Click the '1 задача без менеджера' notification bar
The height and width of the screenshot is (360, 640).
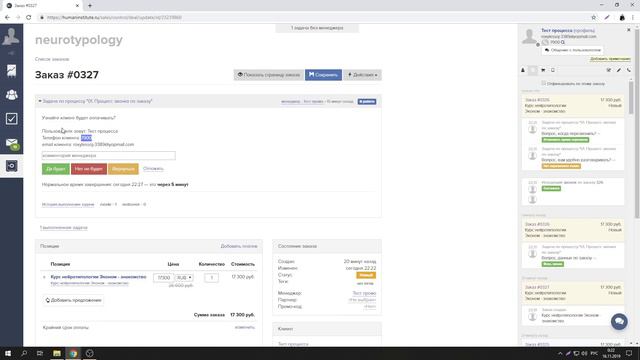(317, 28)
